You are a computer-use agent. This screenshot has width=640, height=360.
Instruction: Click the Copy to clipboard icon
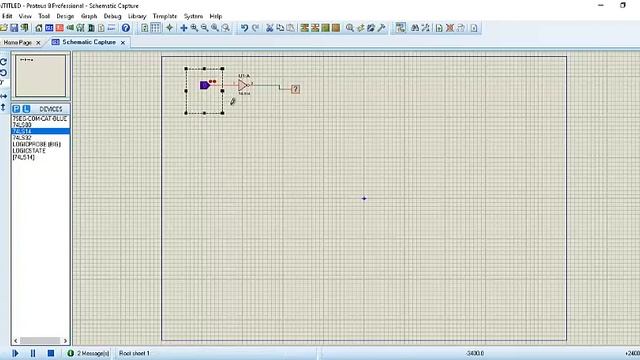[280, 28]
